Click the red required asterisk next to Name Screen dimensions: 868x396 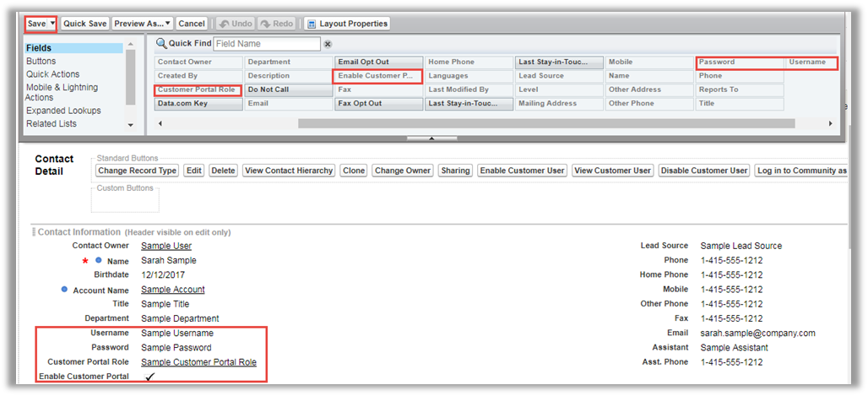[x=85, y=261]
